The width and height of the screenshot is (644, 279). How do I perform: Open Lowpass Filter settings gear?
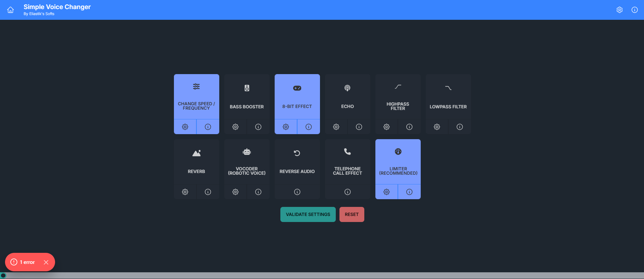click(x=437, y=127)
